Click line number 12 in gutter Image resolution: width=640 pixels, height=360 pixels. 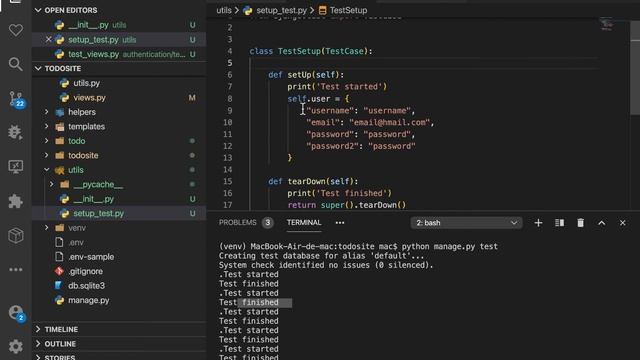(x=228, y=146)
